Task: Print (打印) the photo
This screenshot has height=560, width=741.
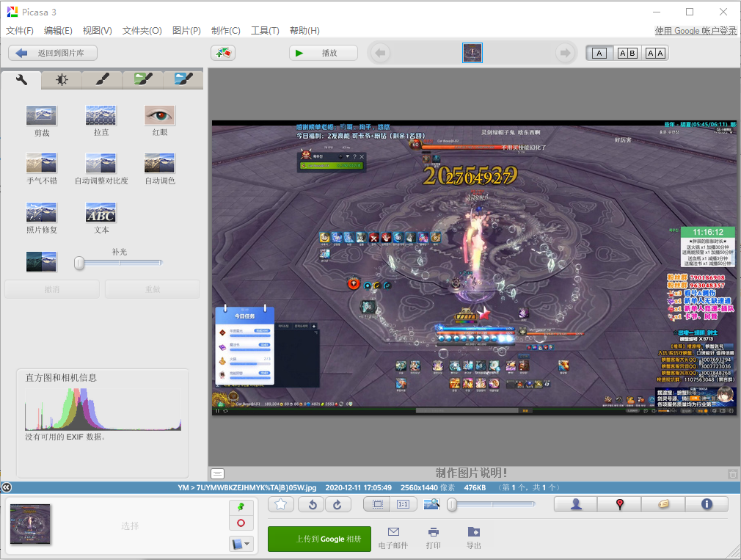Action: 434,538
